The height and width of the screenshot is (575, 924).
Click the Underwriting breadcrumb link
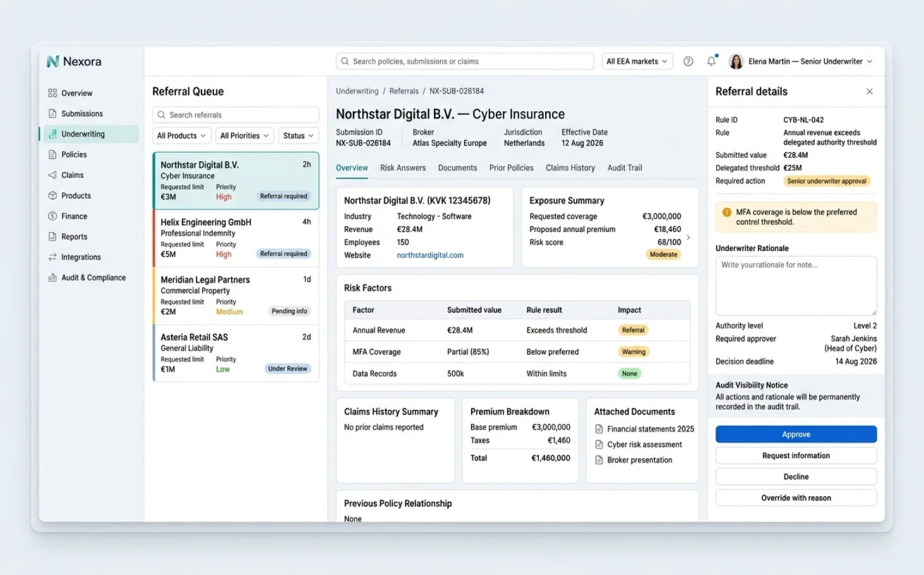tap(357, 91)
